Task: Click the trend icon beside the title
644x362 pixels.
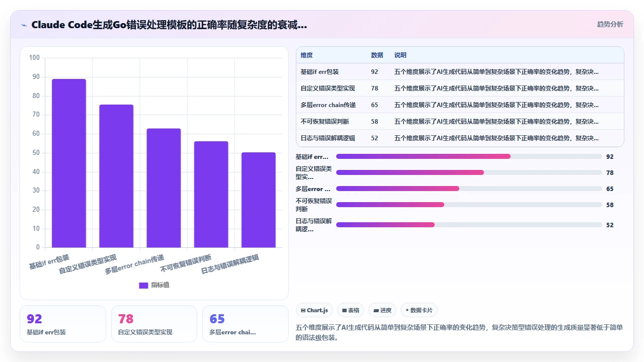Action: [x=24, y=25]
